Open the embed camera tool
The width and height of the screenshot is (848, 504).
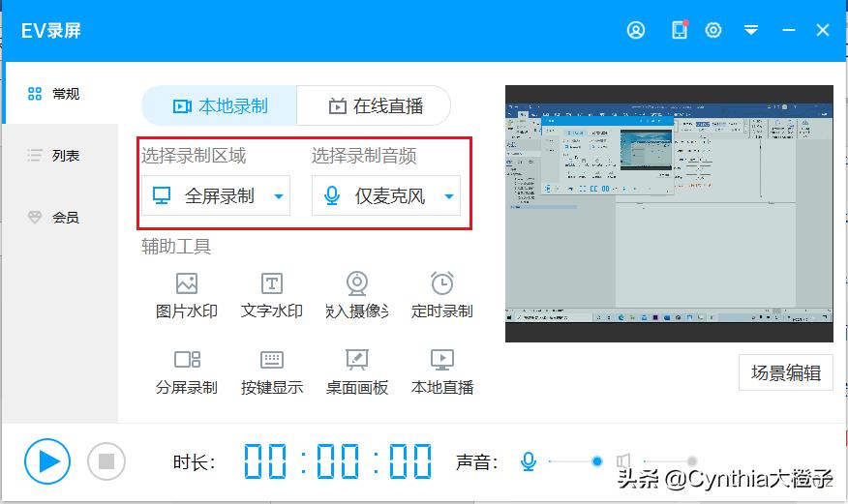point(357,295)
